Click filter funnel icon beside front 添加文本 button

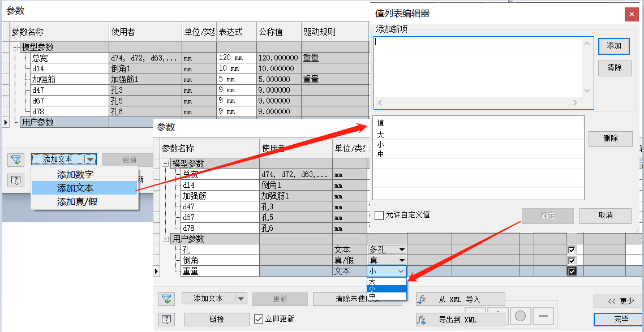click(x=167, y=299)
